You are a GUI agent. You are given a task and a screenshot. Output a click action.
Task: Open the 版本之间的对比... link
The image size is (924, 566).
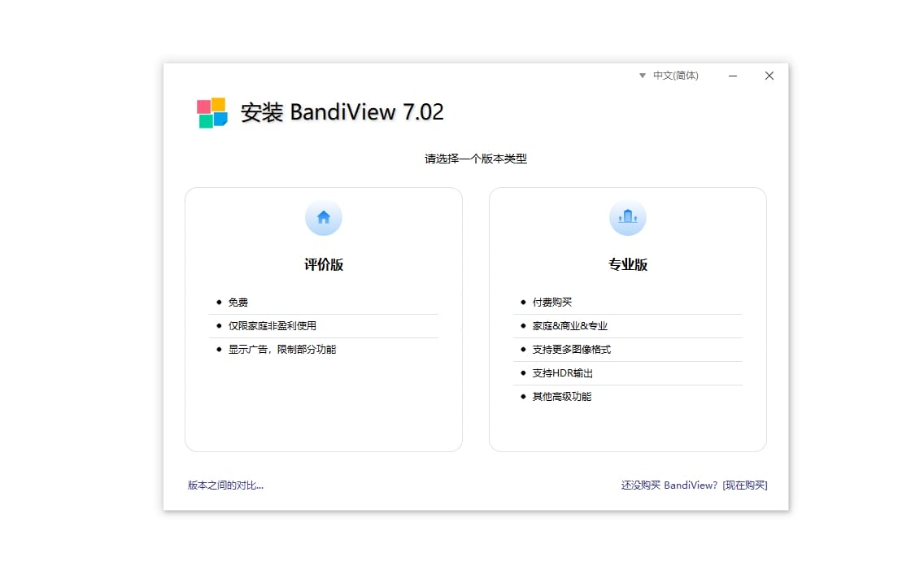(x=225, y=485)
